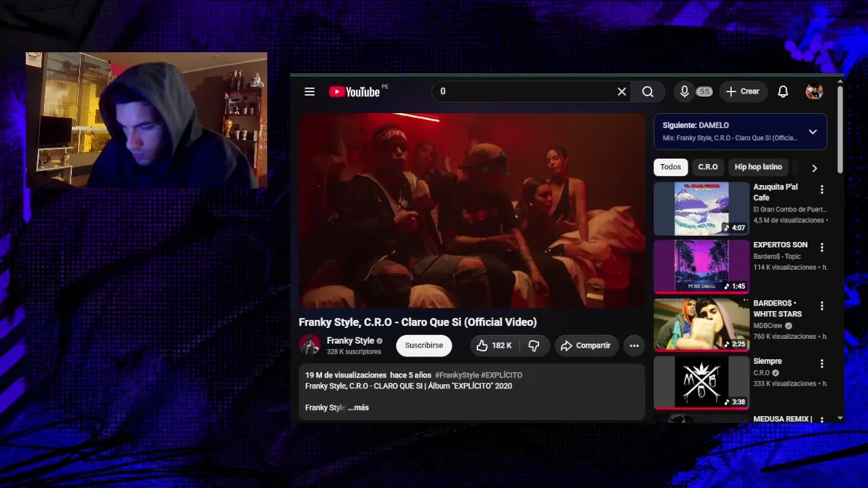Click the video player to pause
The height and width of the screenshot is (488, 868).
pos(471,211)
